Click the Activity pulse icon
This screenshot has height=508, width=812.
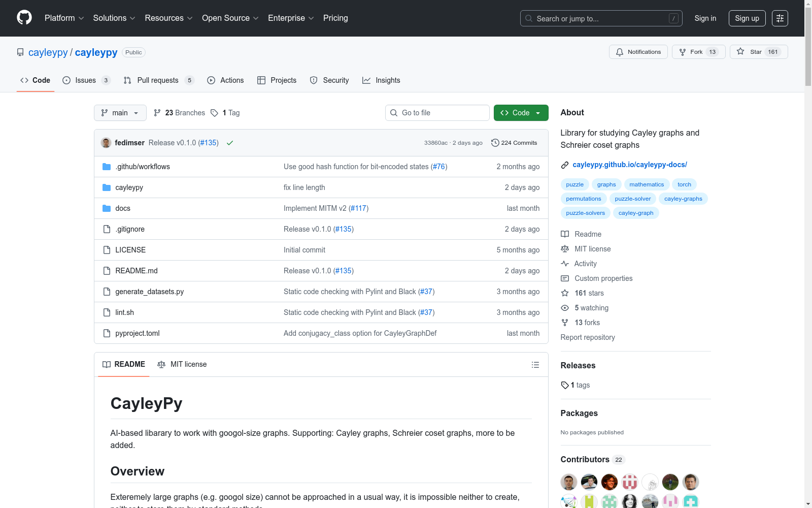coord(565,264)
